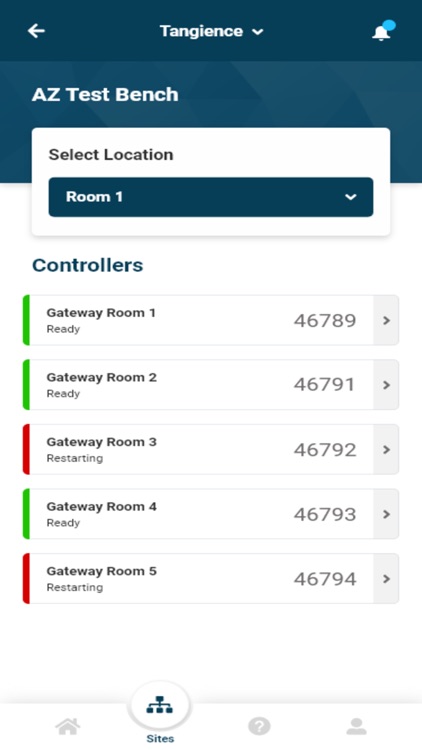Screen dimensions: 422x750
Task: Open the Help question mark icon
Action: tap(259, 727)
